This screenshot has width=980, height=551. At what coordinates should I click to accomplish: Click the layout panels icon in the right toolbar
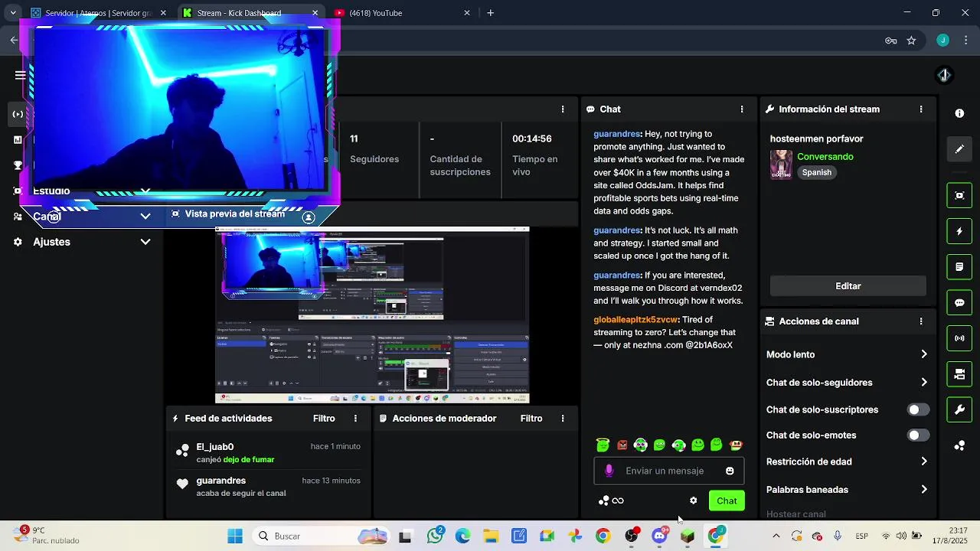click(x=959, y=374)
